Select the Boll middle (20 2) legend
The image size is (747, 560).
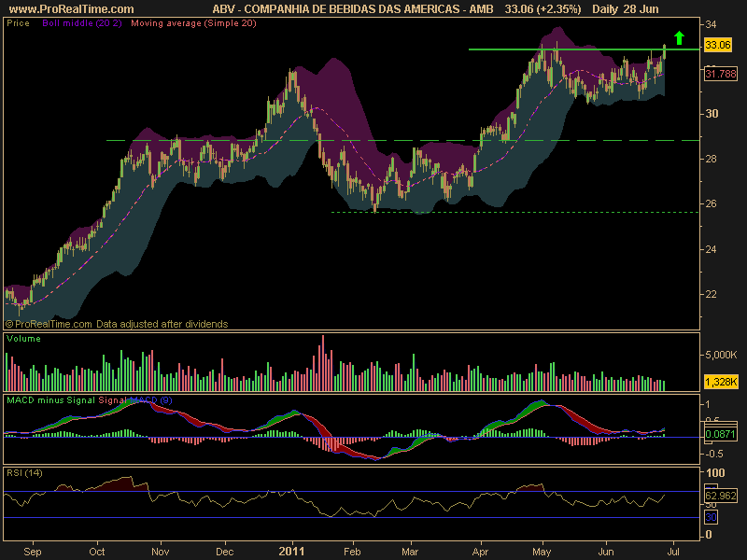82,22
